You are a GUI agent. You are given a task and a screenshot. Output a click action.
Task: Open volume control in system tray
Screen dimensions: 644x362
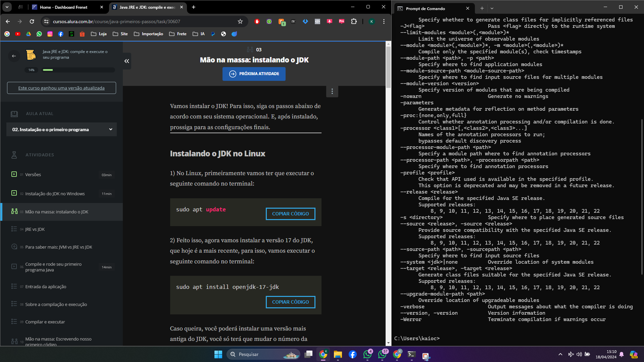coord(579,354)
